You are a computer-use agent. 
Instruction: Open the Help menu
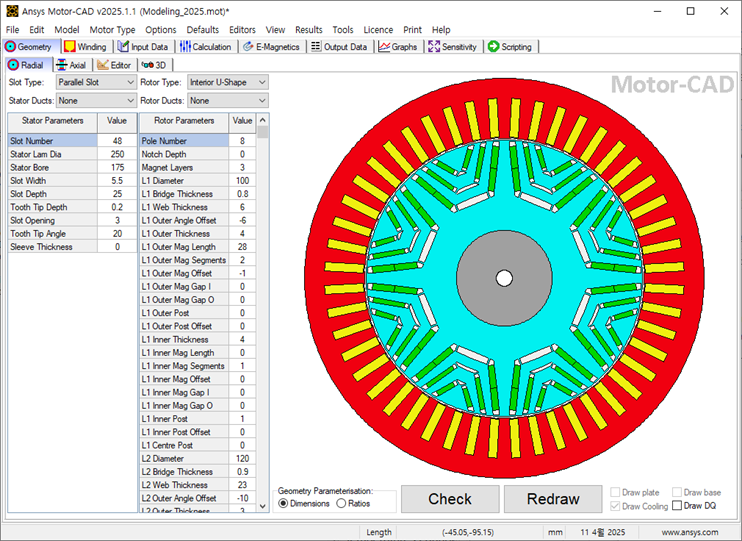[441, 30]
